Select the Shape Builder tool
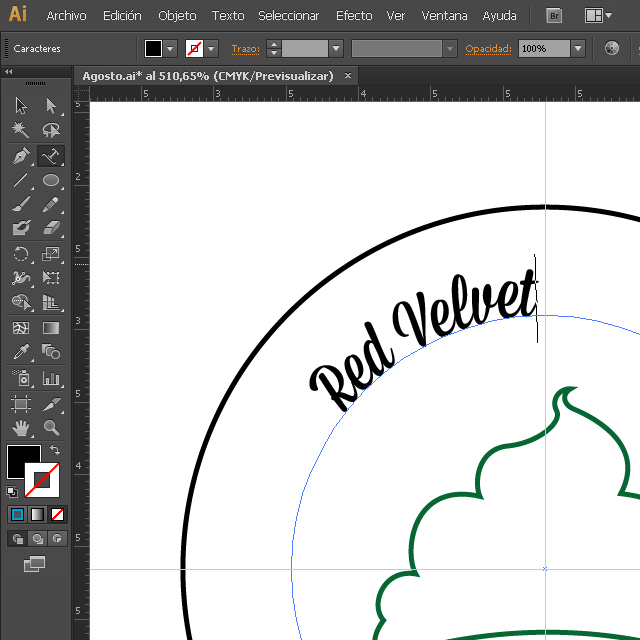The width and height of the screenshot is (640, 640). pyautogui.click(x=21, y=302)
